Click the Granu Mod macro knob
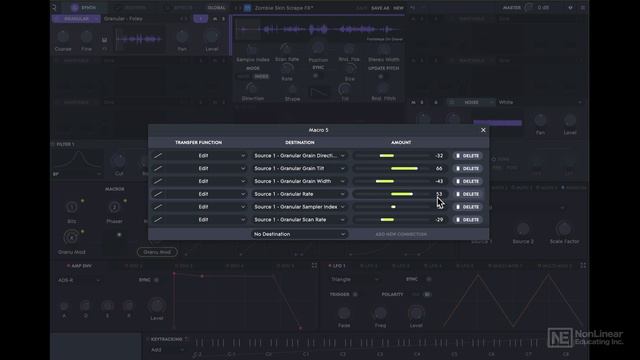640x360 pixels. click(x=71, y=237)
